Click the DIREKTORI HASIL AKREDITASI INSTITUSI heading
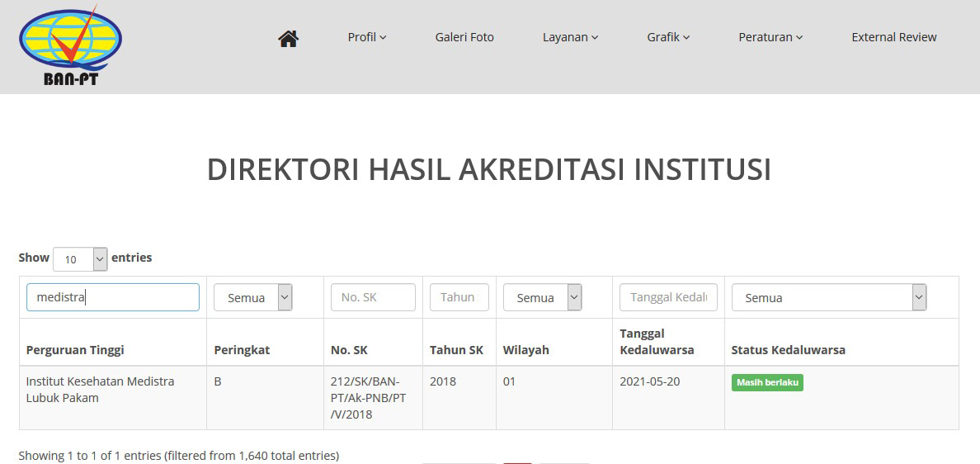Image resolution: width=980 pixels, height=464 pixels. click(x=488, y=170)
